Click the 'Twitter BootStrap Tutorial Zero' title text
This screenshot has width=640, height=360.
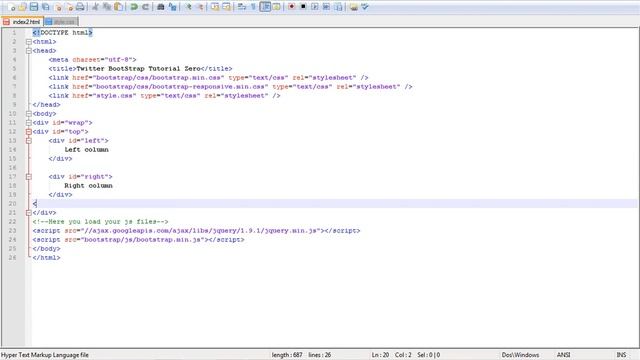138,69
